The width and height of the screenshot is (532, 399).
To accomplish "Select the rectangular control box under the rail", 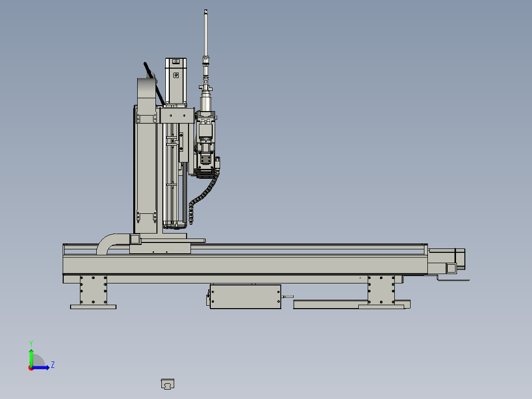I will click(x=245, y=296).
